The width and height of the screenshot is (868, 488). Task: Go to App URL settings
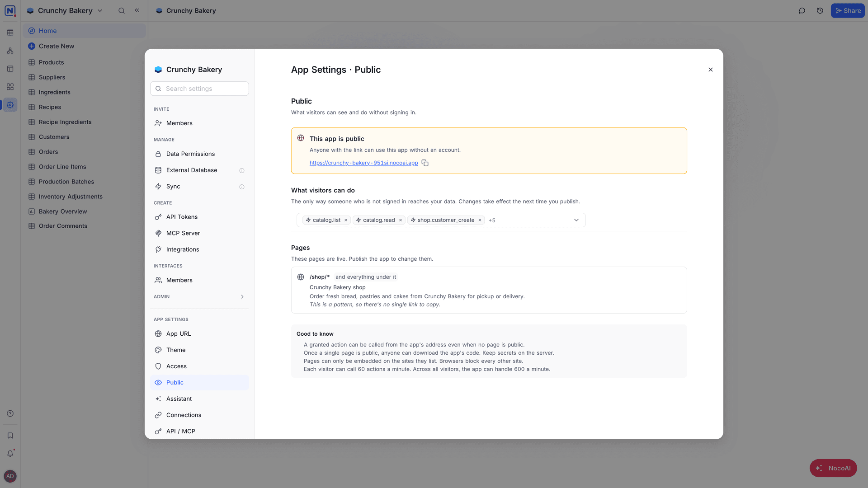point(199,334)
